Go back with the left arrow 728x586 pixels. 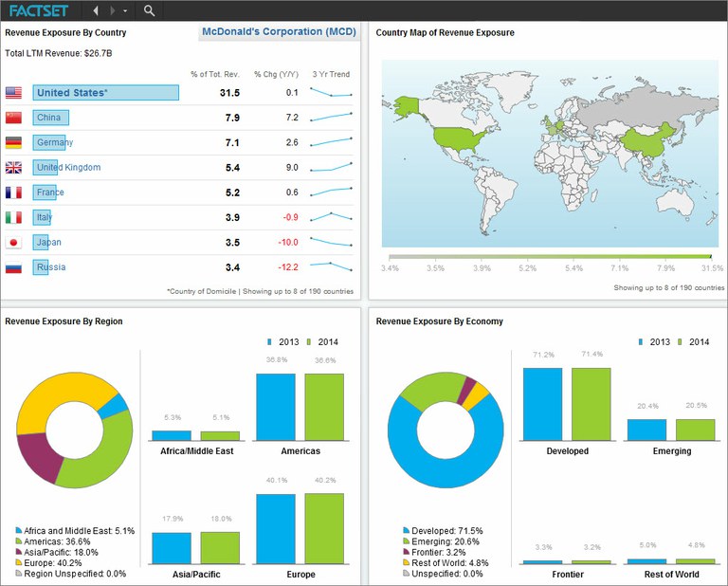point(96,10)
